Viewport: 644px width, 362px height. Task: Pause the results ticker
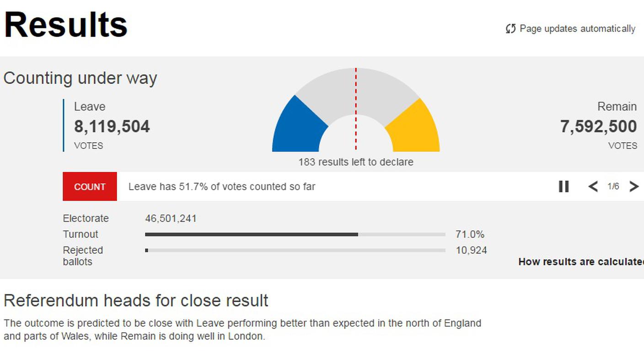tap(564, 186)
